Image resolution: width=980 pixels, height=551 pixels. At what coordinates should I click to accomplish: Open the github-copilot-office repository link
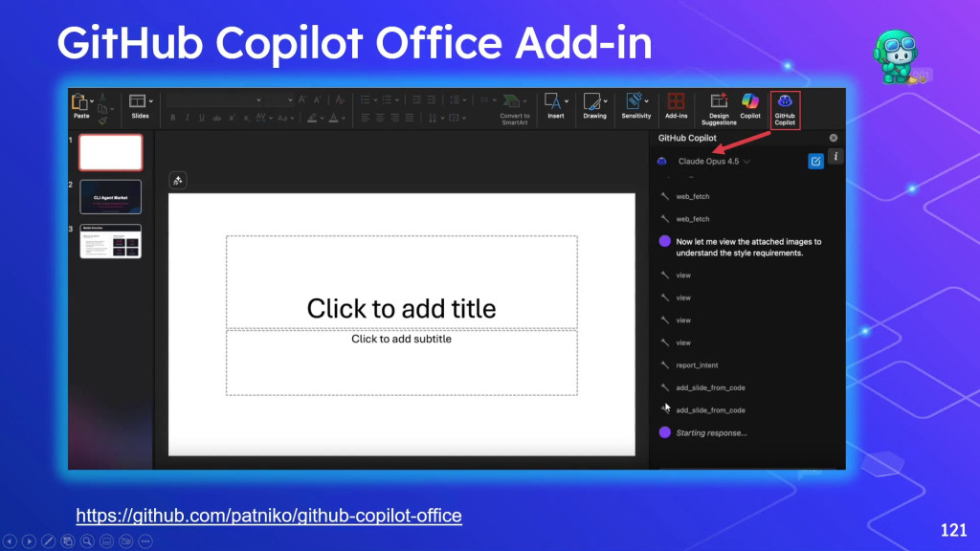pyautogui.click(x=269, y=516)
